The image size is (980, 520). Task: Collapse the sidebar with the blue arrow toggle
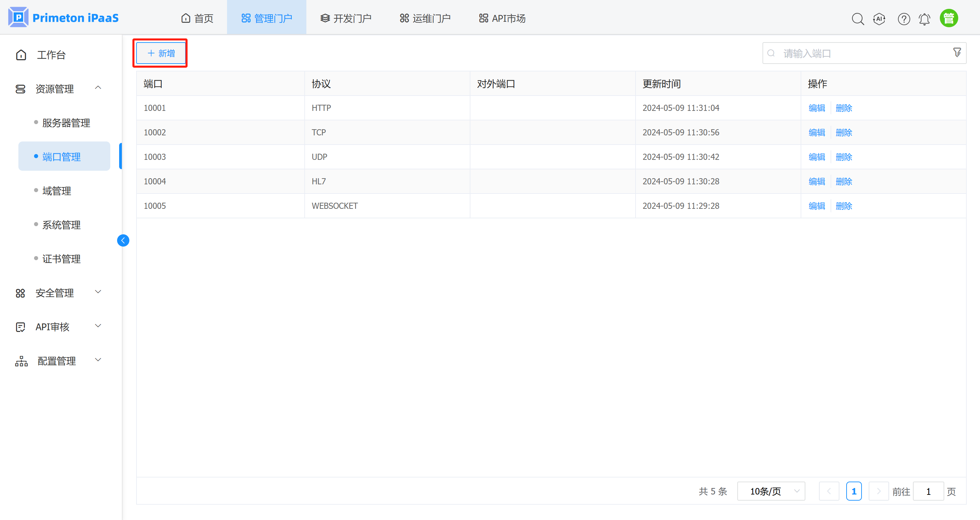pyautogui.click(x=123, y=240)
